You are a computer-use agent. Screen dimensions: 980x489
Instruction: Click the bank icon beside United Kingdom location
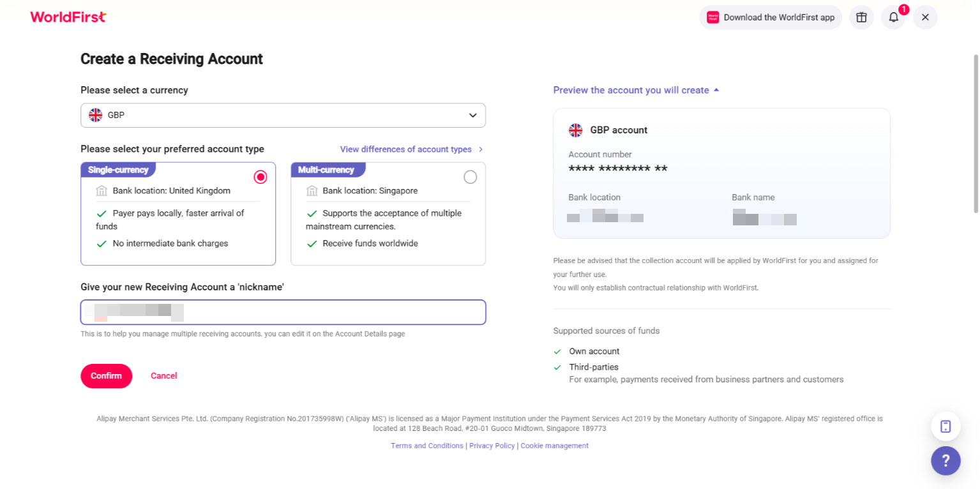[102, 191]
